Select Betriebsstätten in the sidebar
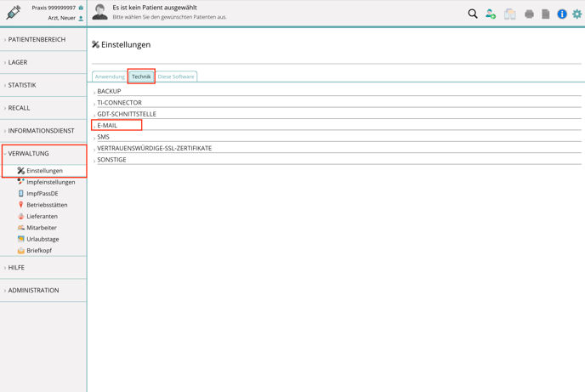 [46, 205]
